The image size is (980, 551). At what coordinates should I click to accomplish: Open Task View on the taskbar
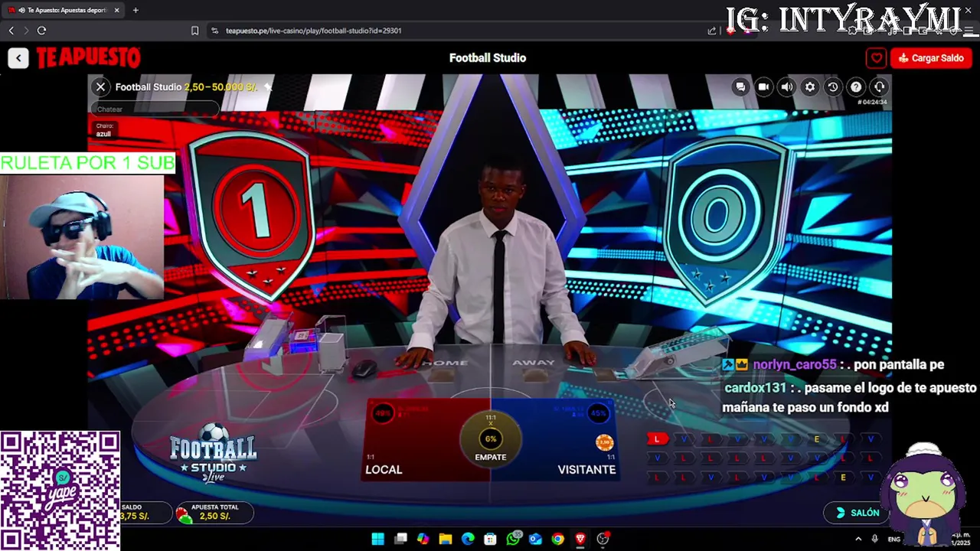pyautogui.click(x=400, y=539)
